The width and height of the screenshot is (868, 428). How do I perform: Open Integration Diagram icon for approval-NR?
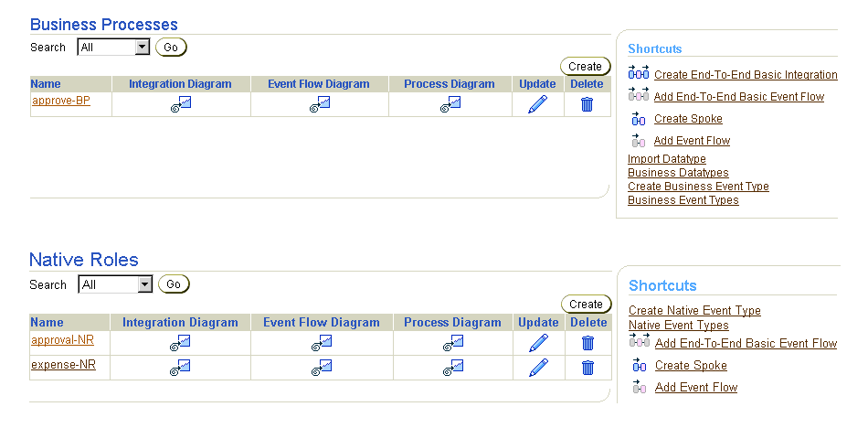(180, 343)
